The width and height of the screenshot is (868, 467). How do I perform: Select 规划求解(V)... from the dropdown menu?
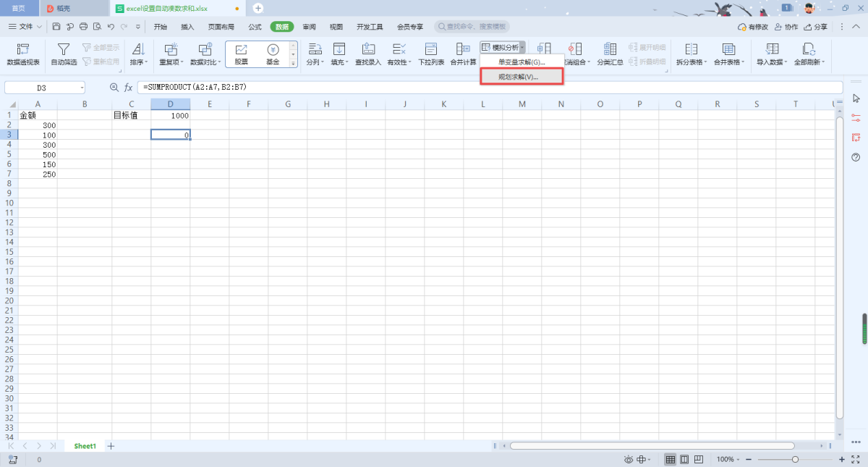click(521, 77)
